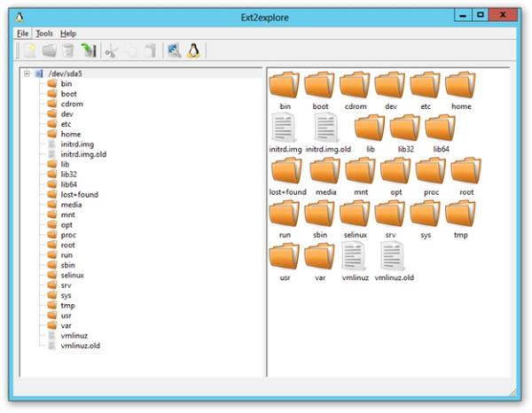Maximize the Ext2explore window
The height and width of the screenshot is (413, 532).
(x=480, y=14)
